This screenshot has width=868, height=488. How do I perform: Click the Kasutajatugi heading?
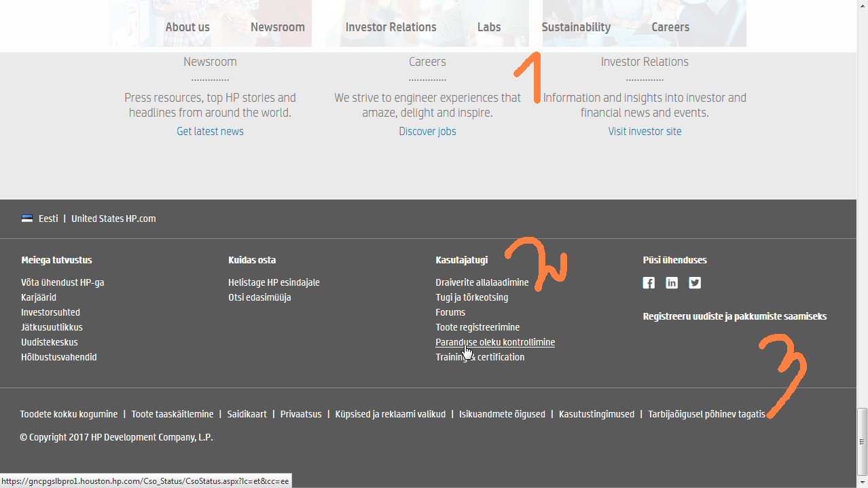461,260
